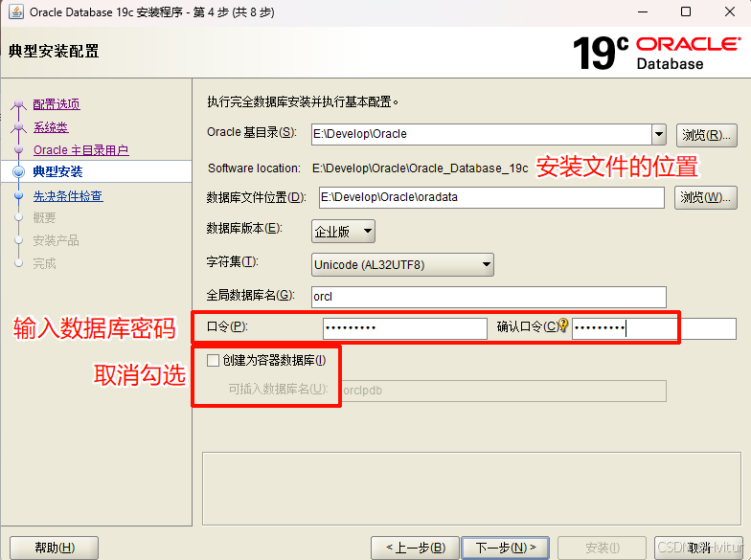The height and width of the screenshot is (560, 751).
Task: Click the 帮助(H) button
Action: click(x=54, y=548)
